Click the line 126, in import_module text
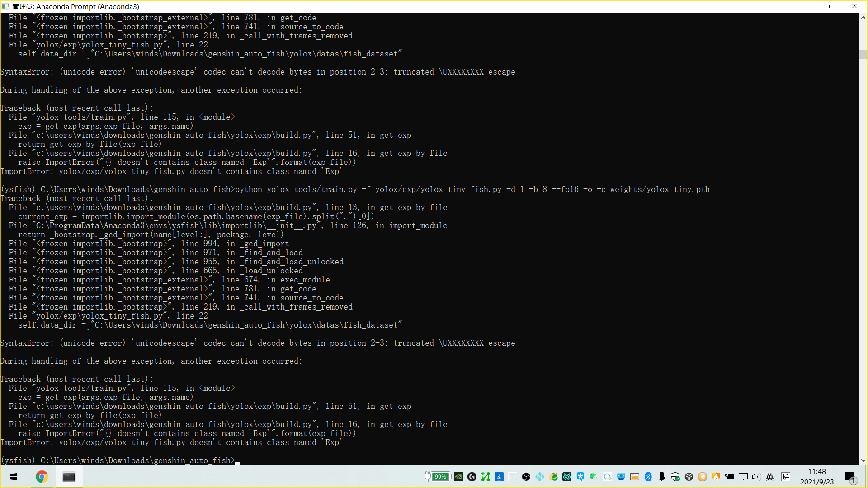This screenshot has height=488, width=868. tap(388, 225)
